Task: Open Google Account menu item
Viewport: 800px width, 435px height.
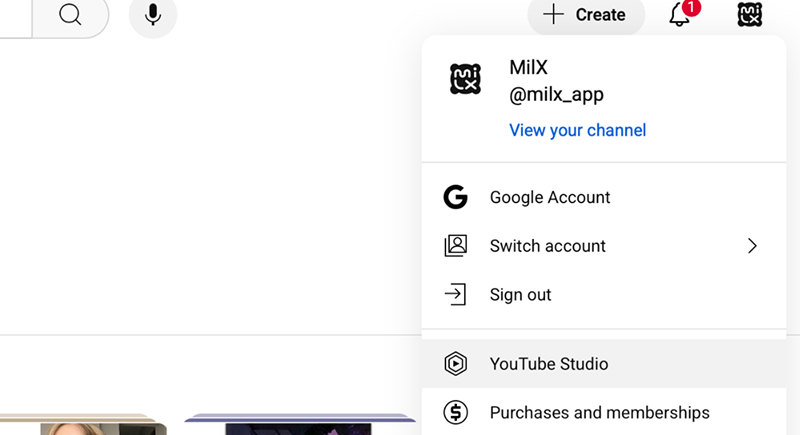Action: coord(604,197)
